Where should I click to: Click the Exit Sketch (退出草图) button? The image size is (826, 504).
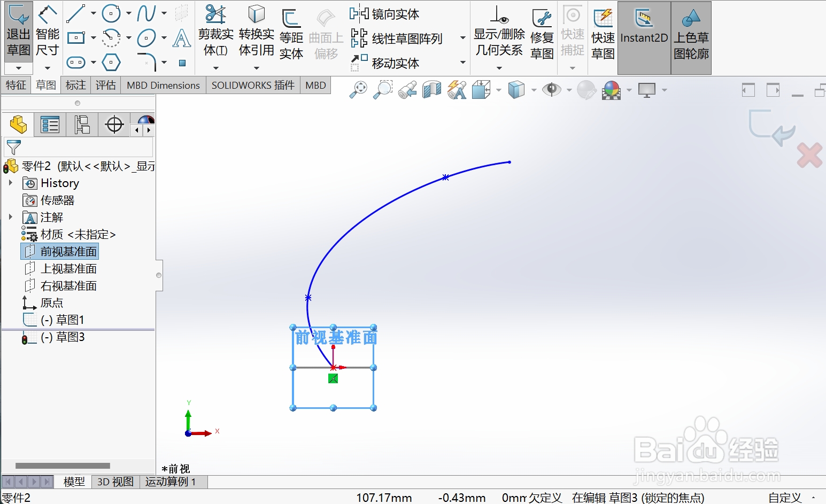click(19, 32)
